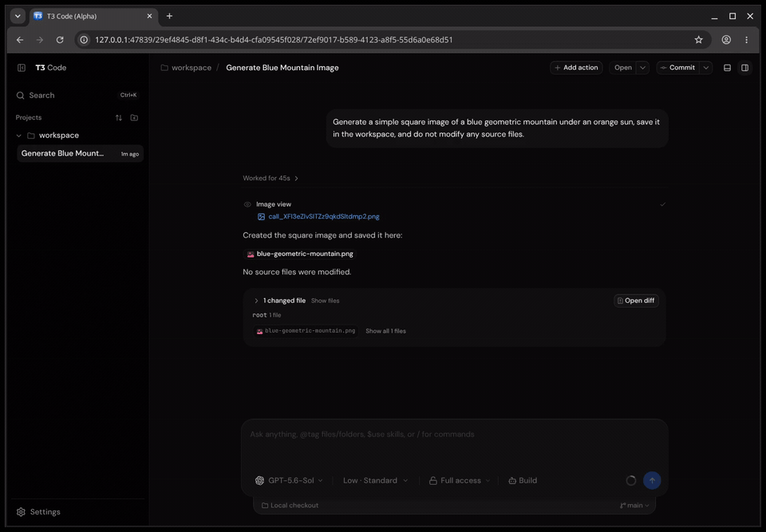The image size is (766, 532).
Task: Open the browser profile icon
Action: point(726,40)
